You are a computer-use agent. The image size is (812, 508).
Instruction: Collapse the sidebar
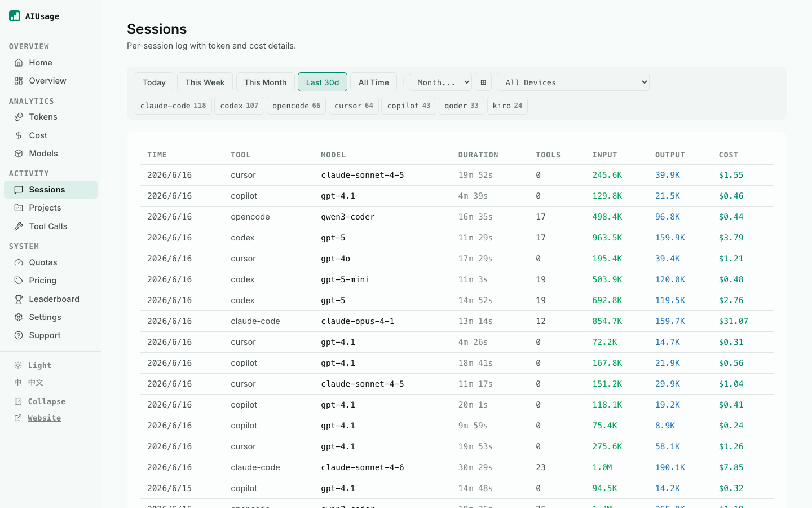(40, 401)
